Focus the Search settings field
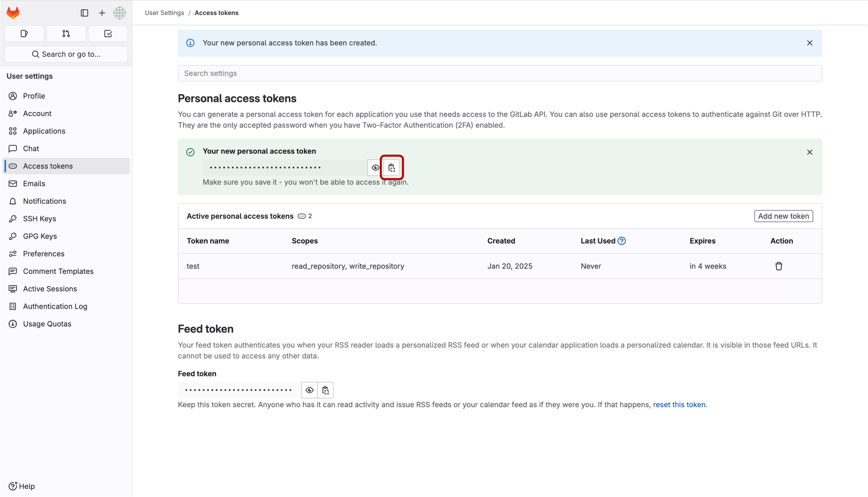Image resolution: width=868 pixels, height=497 pixels. (x=500, y=73)
